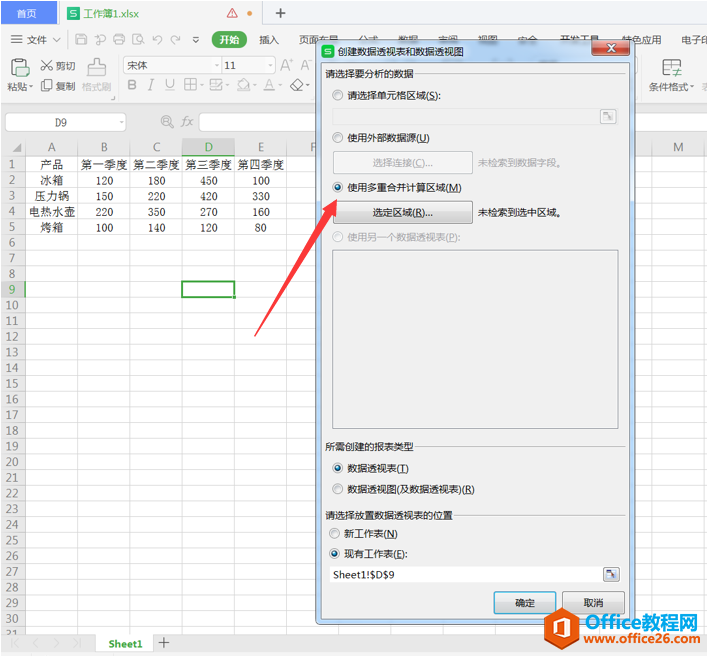Click the 条件格式 label button
The image size is (707, 656).
click(x=669, y=87)
